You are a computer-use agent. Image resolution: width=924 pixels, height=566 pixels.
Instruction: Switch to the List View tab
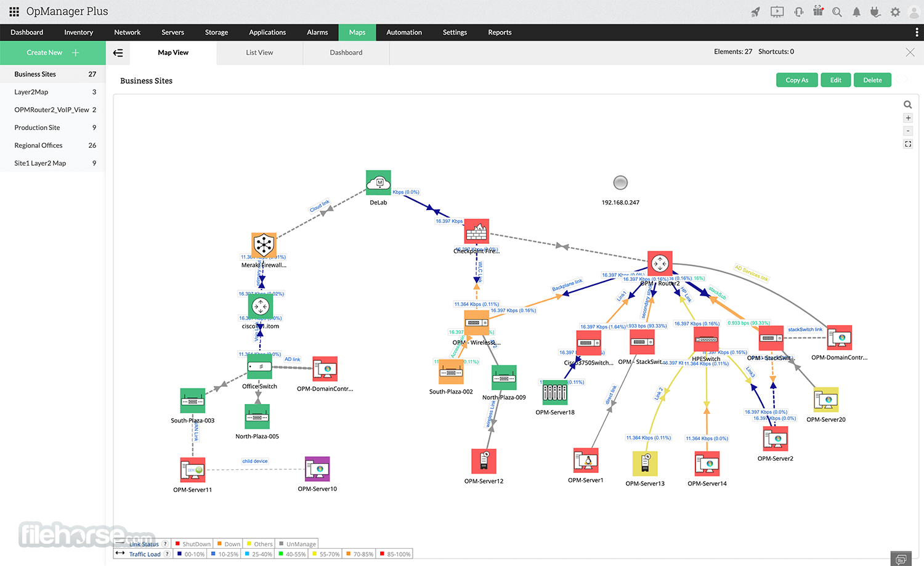pyautogui.click(x=259, y=53)
